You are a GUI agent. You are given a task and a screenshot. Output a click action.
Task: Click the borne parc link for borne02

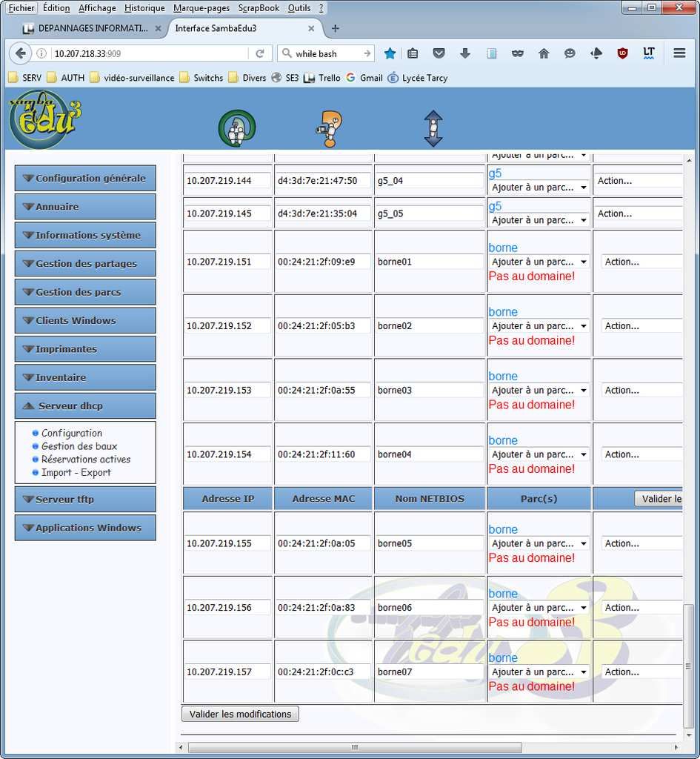(x=503, y=312)
